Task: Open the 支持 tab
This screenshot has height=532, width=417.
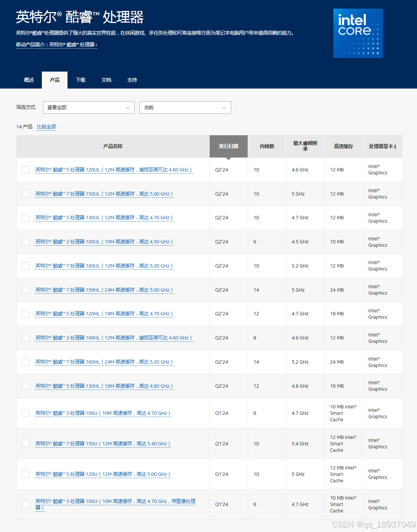Action: click(132, 80)
